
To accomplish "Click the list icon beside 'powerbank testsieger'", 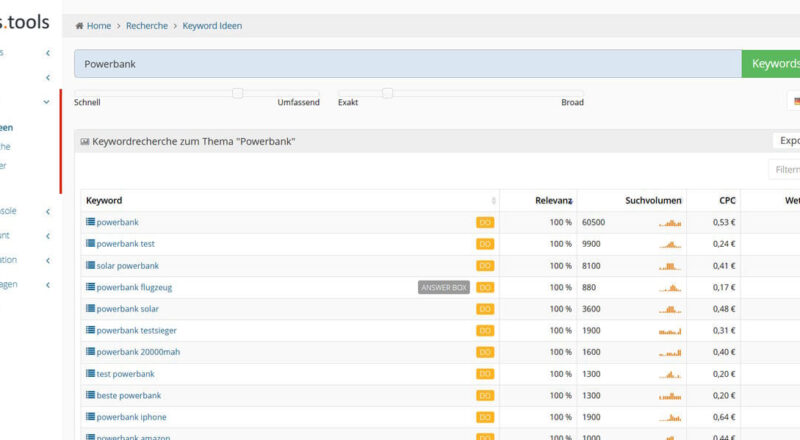I will 90,330.
